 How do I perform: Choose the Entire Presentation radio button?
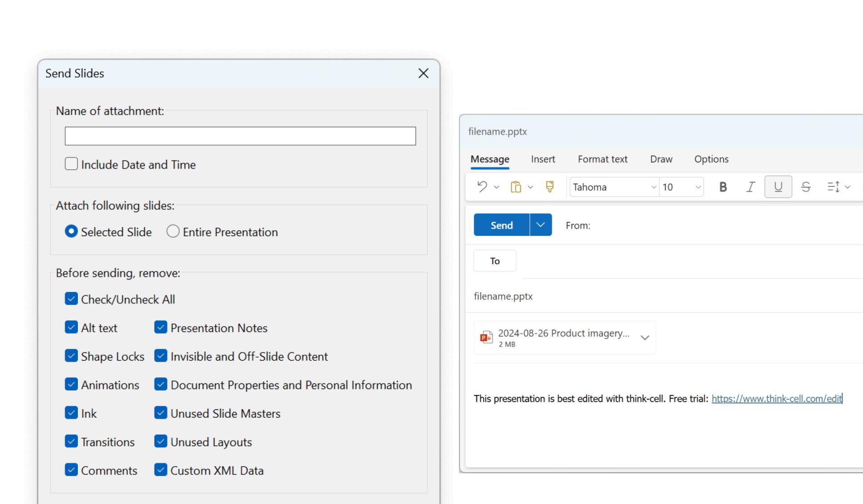click(173, 231)
